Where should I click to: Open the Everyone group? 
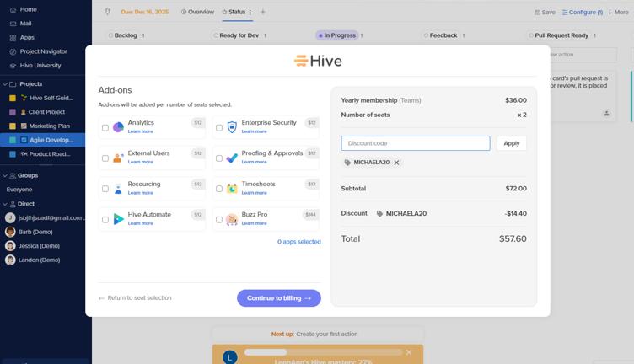19,190
